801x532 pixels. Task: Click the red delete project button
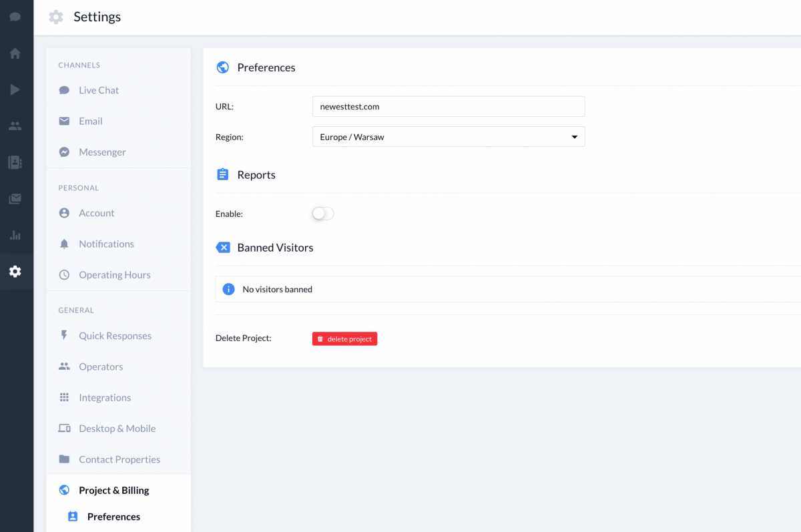tap(344, 339)
